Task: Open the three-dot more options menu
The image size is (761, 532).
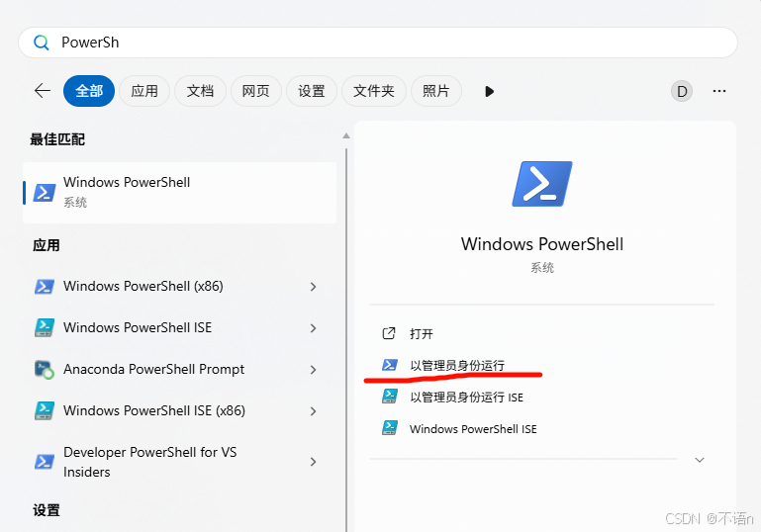Action: (719, 91)
